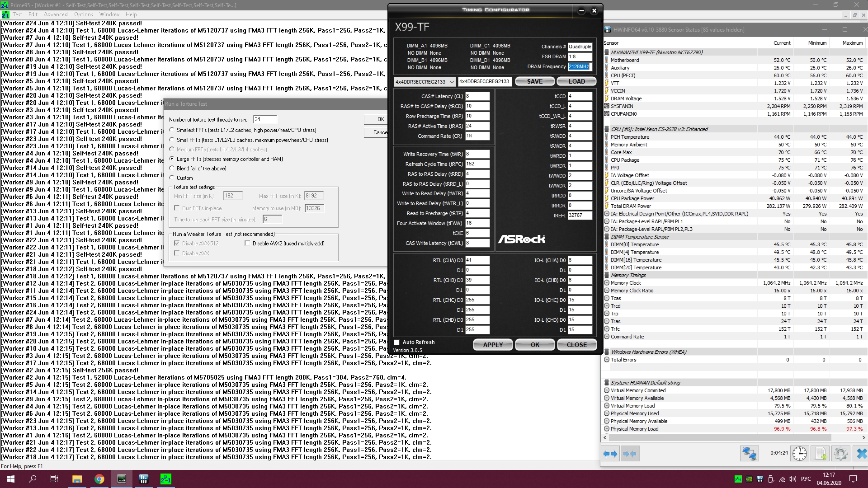The image size is (868, 488).
Task: Click HWiNFO expand columns arrows icon
Action: pos(610,454)
